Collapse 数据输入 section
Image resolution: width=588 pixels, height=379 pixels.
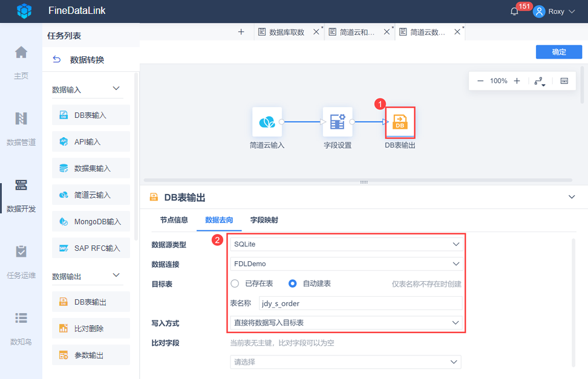(x=116, y=88)
